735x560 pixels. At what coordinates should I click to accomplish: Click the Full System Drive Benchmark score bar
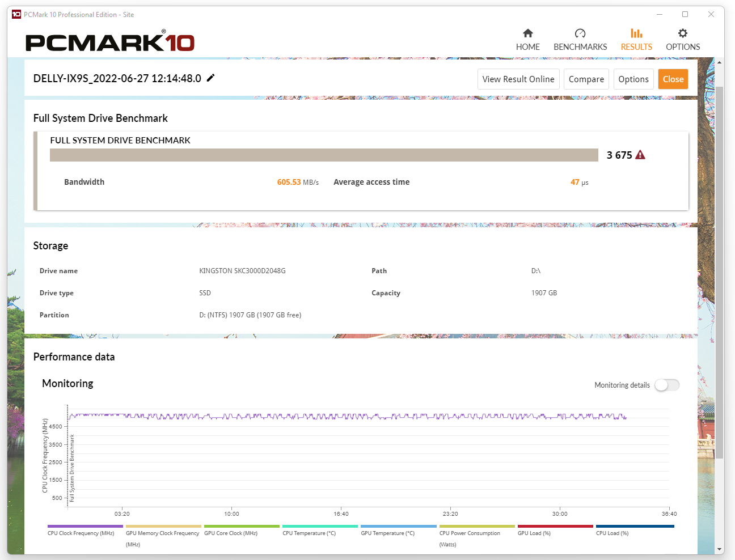point(324,155)
